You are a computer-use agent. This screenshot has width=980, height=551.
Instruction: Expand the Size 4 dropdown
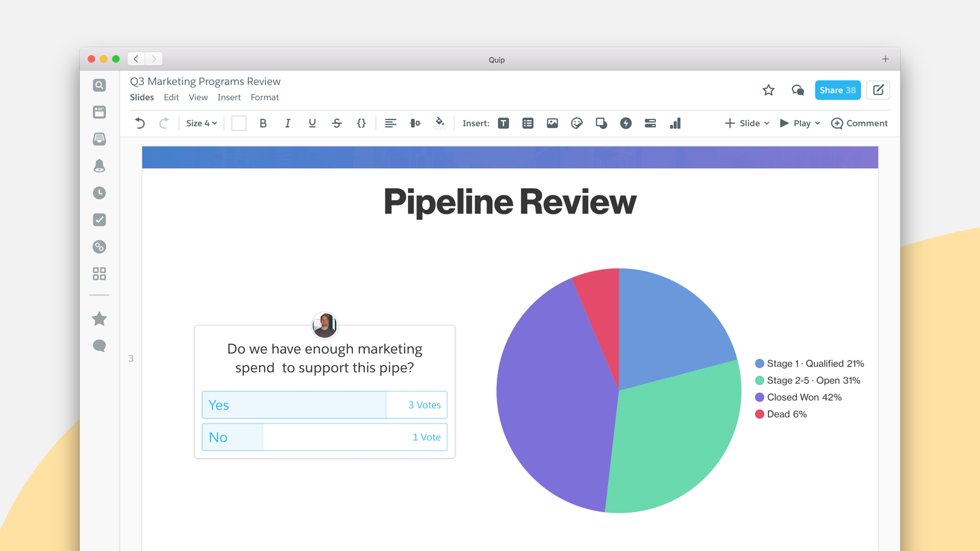click(x=202, y=123)
